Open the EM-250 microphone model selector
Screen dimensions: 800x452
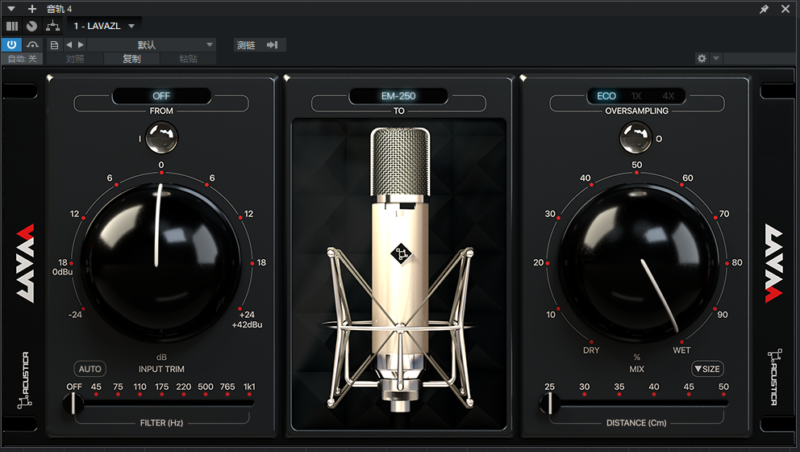398,96
